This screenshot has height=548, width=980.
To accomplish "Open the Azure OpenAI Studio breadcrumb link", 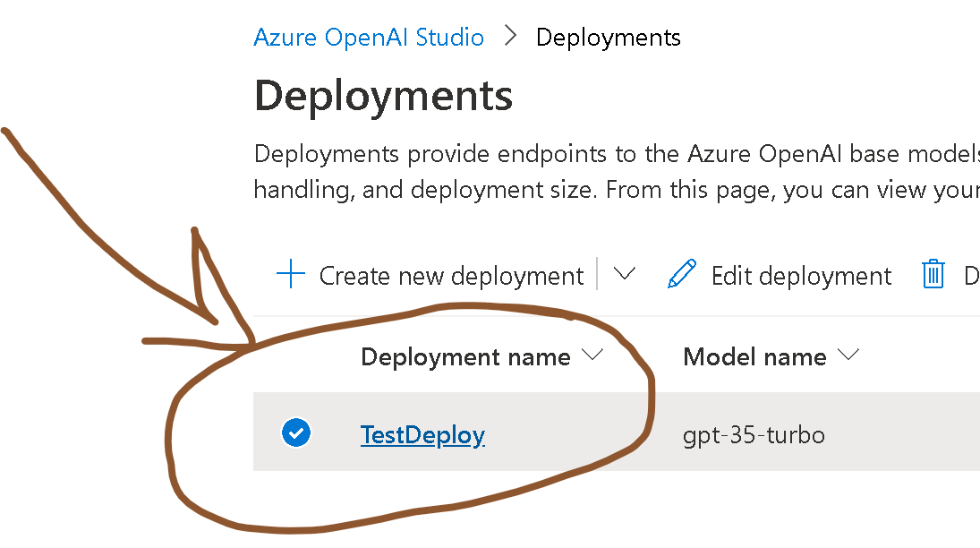I will [369, 38].
